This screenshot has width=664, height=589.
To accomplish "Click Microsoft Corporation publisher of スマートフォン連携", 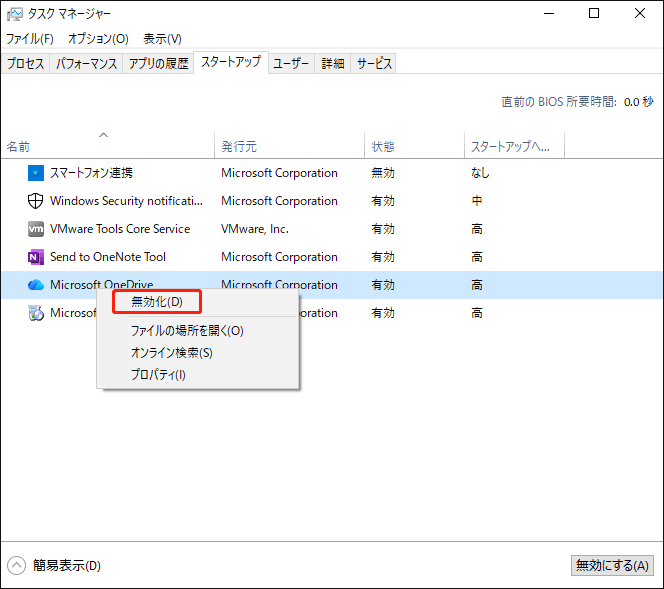I will pos(279,173).
